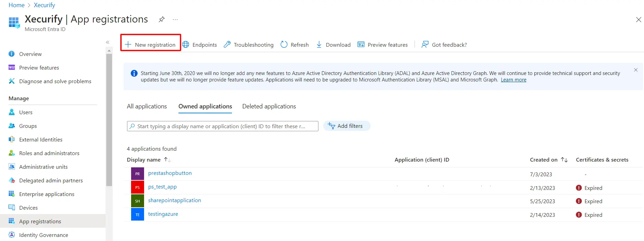Go to Home breadcrumb
This screenshot has width=644, height=241.
17,5
